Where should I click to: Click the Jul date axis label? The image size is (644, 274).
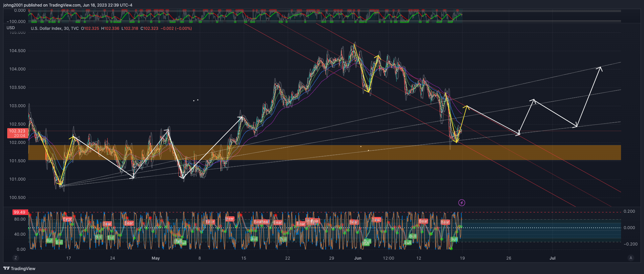553,258
